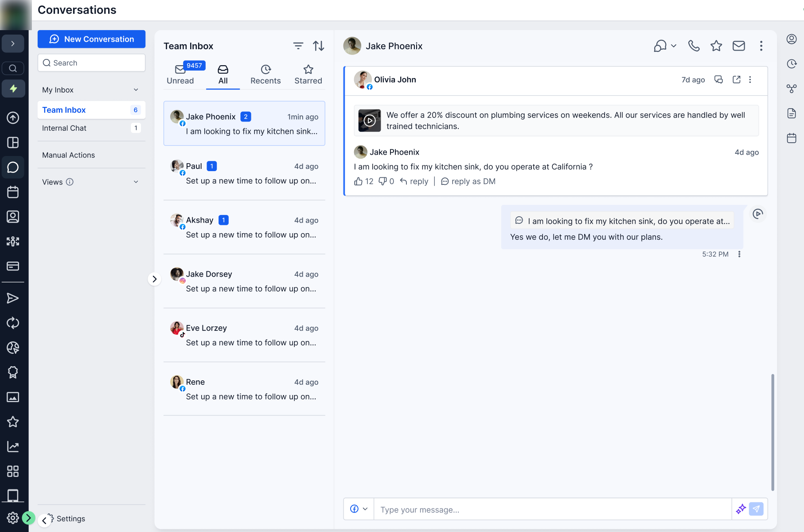Dislike Jake Phoenix's comment with thumbs down
804x532 pixels.
point(382,181)
